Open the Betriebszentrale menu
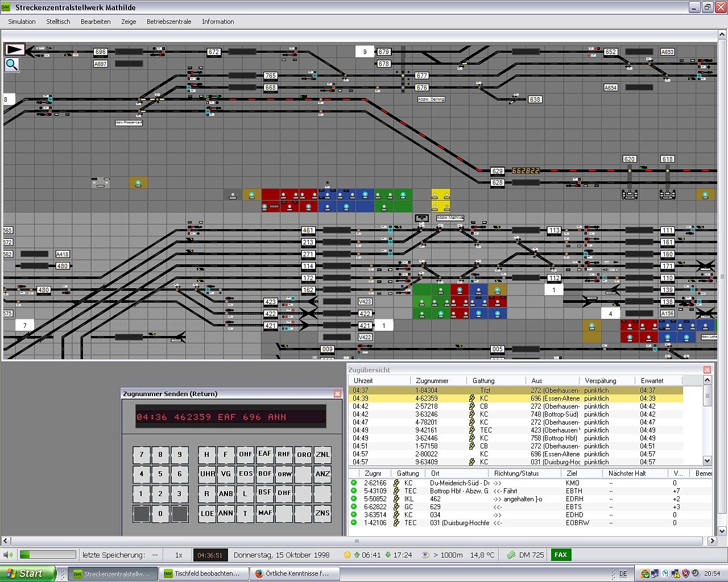 tap(169, 22)
